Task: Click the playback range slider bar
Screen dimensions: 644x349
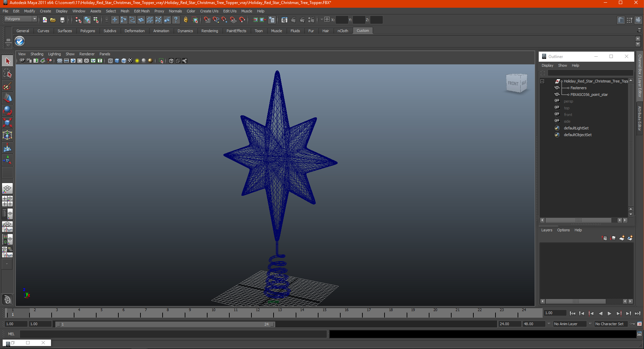Action: coord(165,324)
